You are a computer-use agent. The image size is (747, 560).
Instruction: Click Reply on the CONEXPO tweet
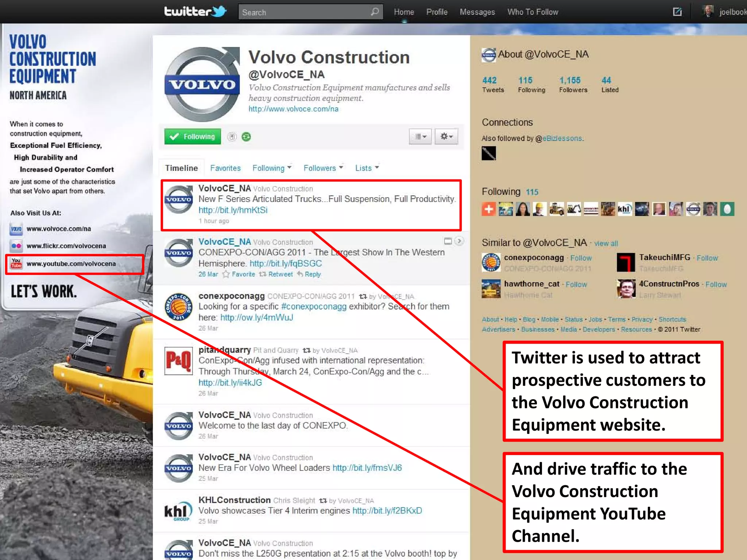[x=309, y=274]
